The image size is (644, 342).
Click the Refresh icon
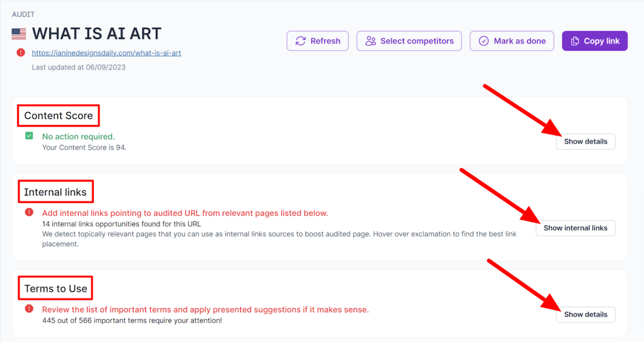301,40
